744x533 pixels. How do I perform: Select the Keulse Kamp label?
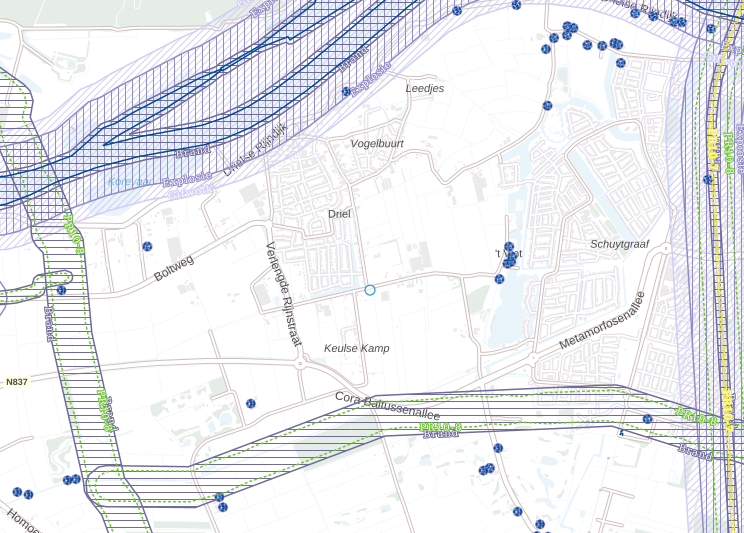pyautogui.click(x=357, y=348)
